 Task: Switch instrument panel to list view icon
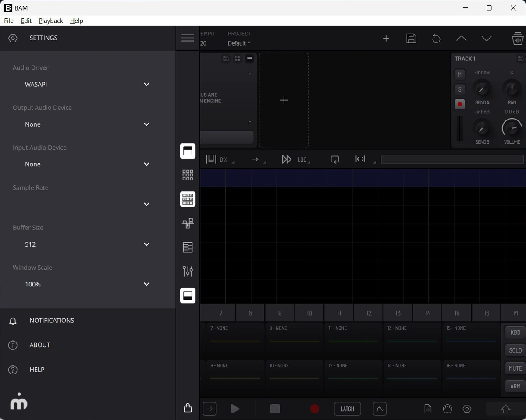(249, 59)
